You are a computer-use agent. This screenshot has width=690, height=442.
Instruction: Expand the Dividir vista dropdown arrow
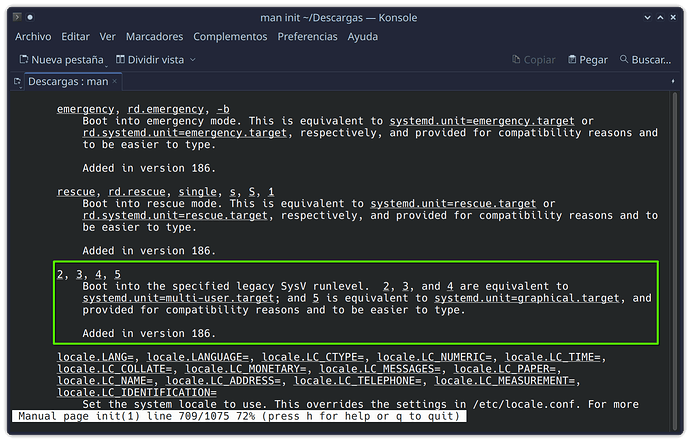tap(193, 60)
